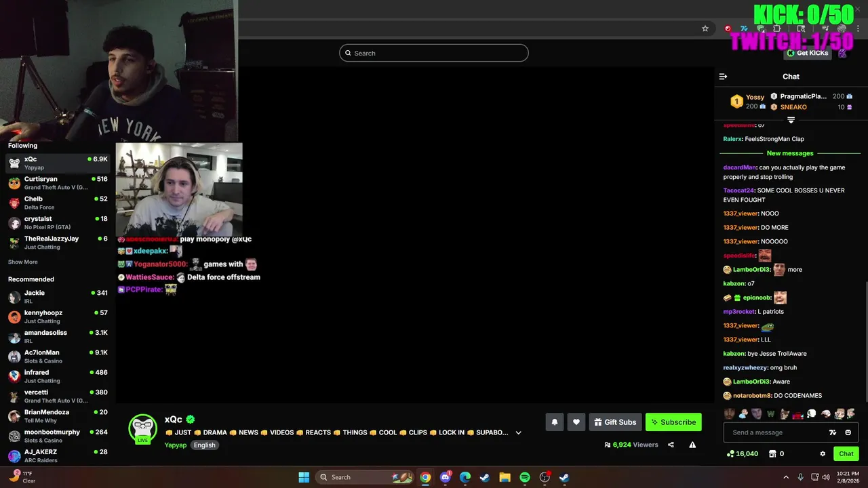868x488 pixels.
Task: Click the English language tag
Action: (204, 445)
